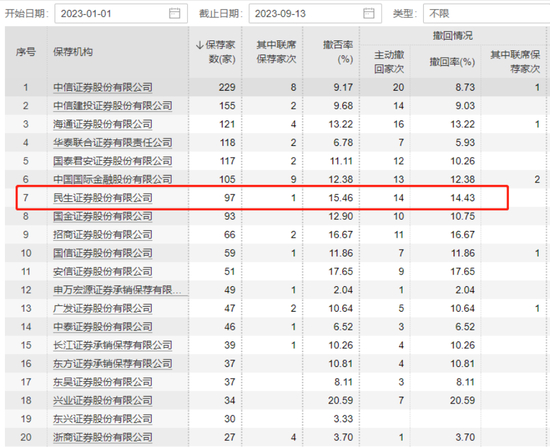Screen dimensions: 550x447
Task: Open 海通证券股份有限公司 link
Action: [103, 124]
